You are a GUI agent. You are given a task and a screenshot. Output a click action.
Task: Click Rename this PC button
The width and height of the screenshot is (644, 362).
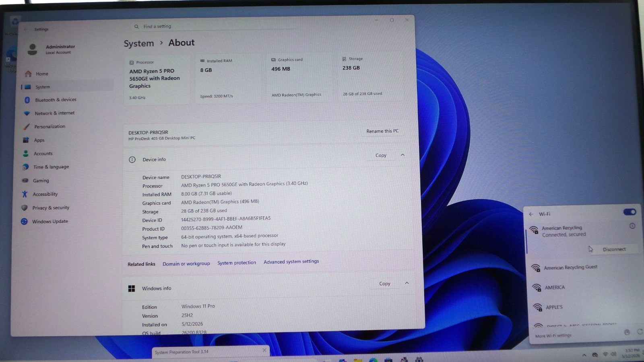(x=382, y=131)
